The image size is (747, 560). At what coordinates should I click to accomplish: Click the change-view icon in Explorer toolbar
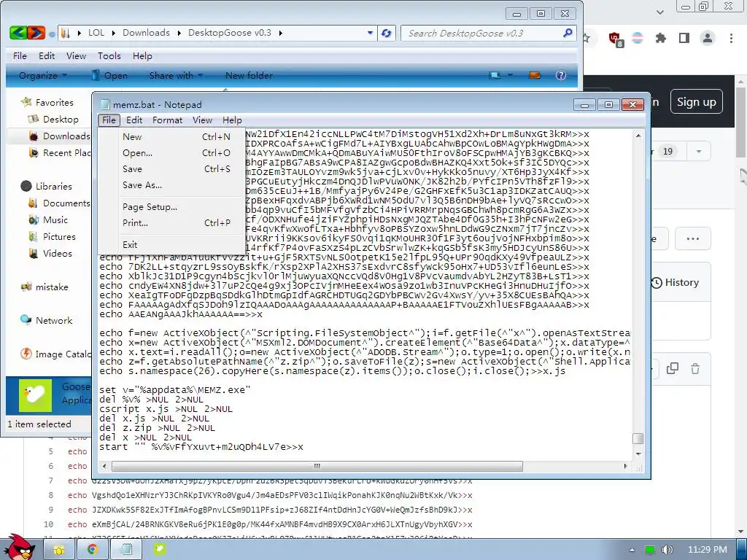(495, 75)
